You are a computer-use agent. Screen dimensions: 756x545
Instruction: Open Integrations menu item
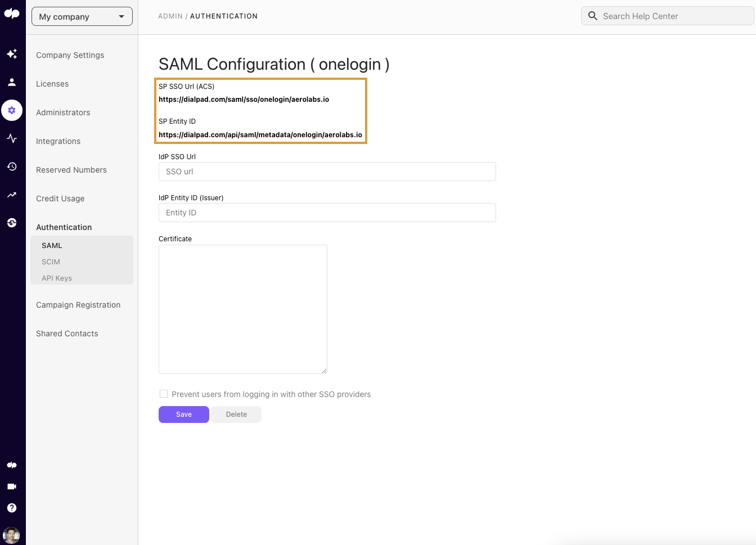pyautogui.click(x=58, y=141)
